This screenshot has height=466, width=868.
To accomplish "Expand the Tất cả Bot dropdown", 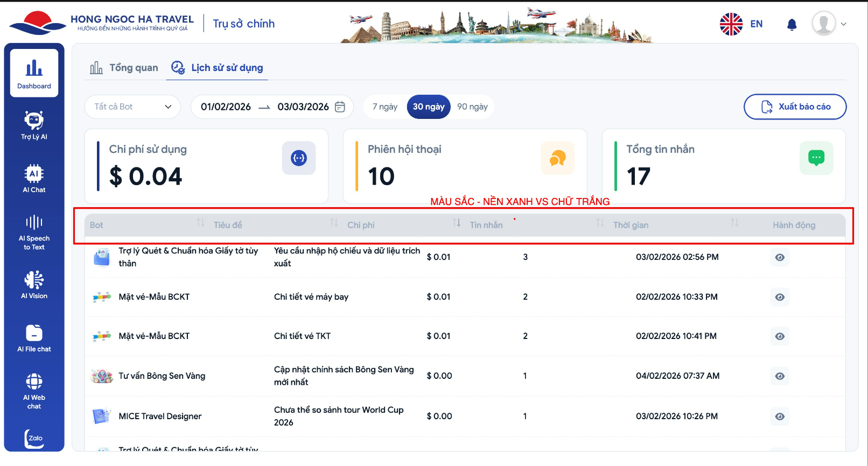I will point(132,107).
